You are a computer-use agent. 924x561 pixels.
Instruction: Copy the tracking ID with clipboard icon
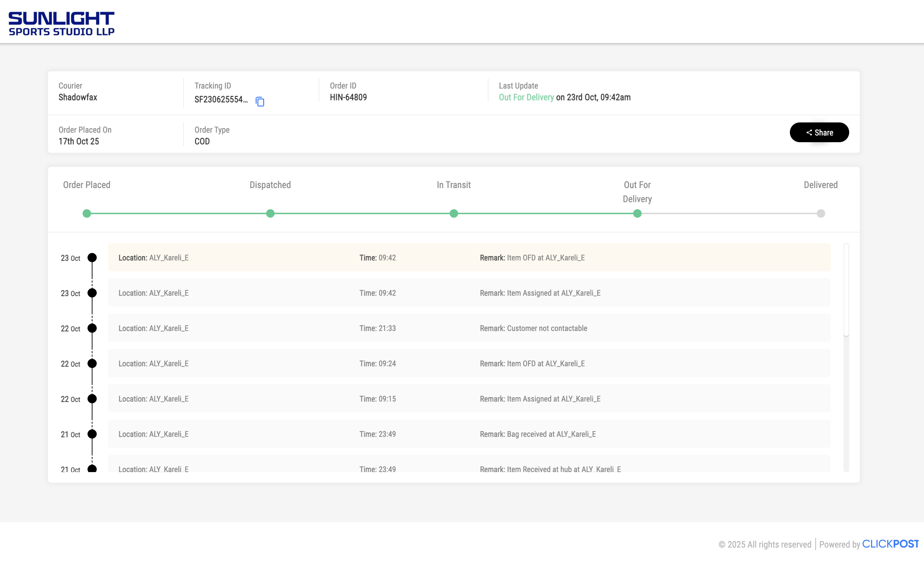(x=259, y=101)
